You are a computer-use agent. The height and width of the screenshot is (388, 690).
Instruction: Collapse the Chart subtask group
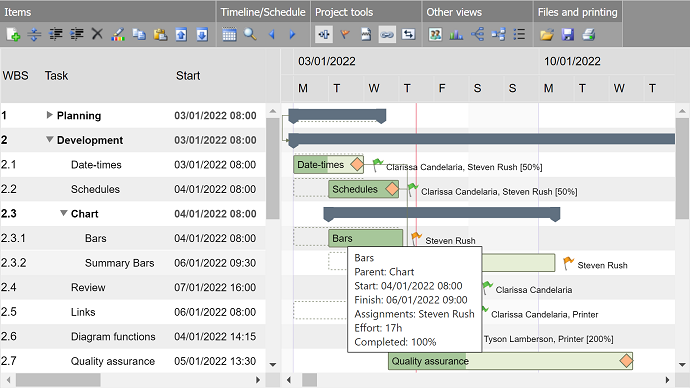click(x=63, y=213)
